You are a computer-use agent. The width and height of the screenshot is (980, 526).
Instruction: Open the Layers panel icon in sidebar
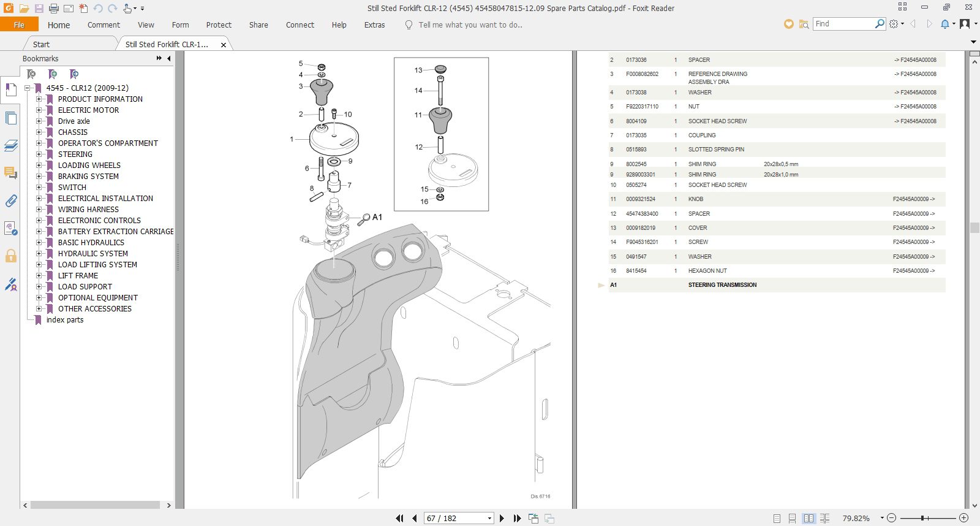pyautogui.click(x=10, y=145)
